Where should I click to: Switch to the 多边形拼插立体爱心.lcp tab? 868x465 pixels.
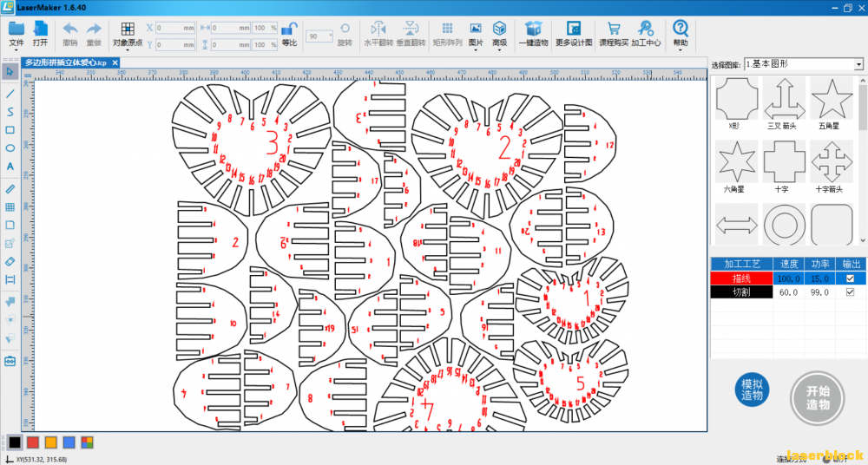66,63
